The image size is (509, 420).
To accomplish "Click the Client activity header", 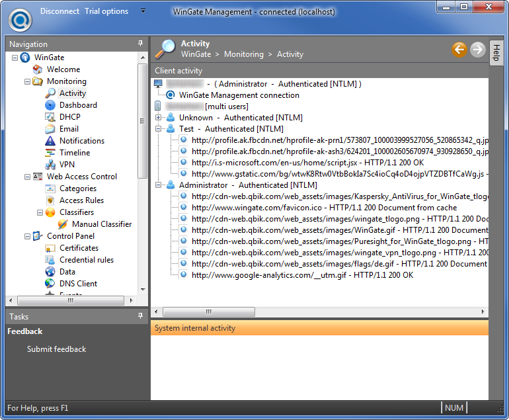I will click(x=319, y=71).
